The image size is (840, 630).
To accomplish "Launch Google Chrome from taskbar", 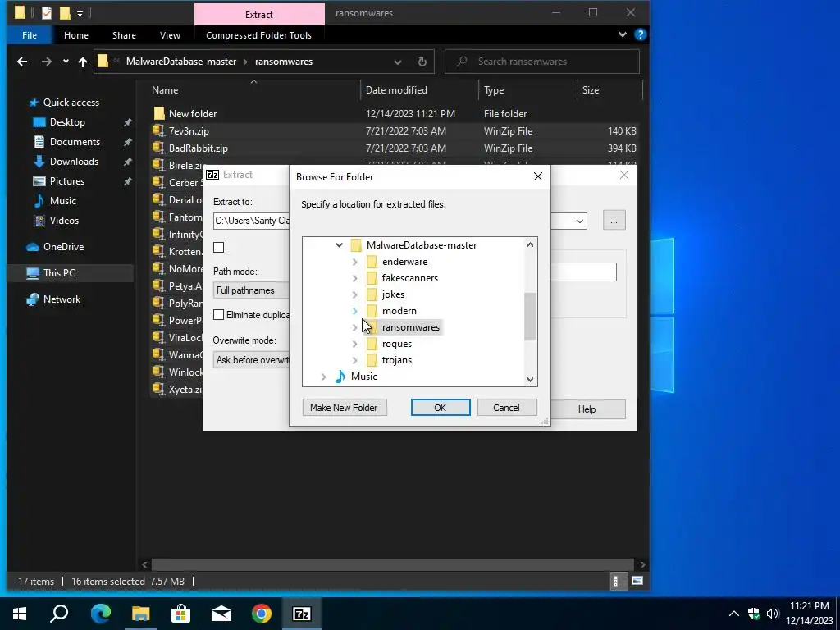I will point(262,614).
